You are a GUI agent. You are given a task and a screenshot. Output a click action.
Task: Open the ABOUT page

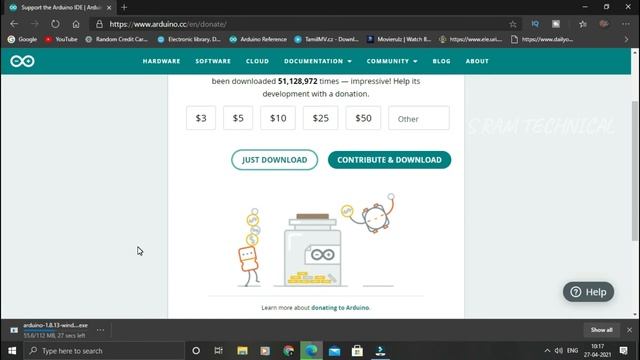(477, 61)
